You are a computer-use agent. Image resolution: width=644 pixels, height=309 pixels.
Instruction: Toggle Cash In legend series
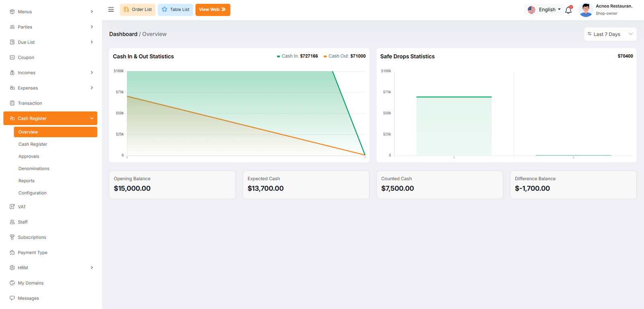297,56
